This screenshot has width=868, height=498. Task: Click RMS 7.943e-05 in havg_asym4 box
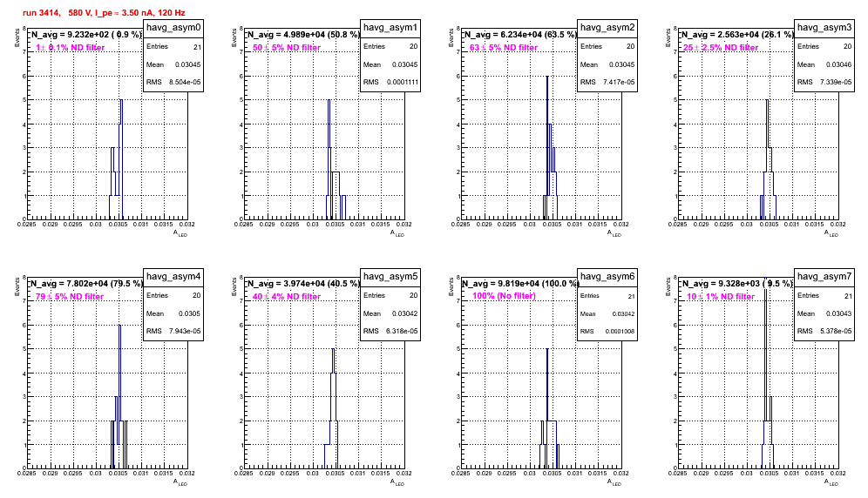click(173, 331)
